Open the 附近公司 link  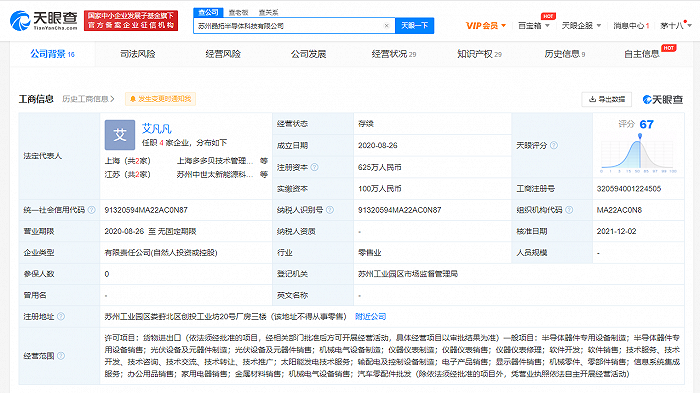(x=371, y=316)
